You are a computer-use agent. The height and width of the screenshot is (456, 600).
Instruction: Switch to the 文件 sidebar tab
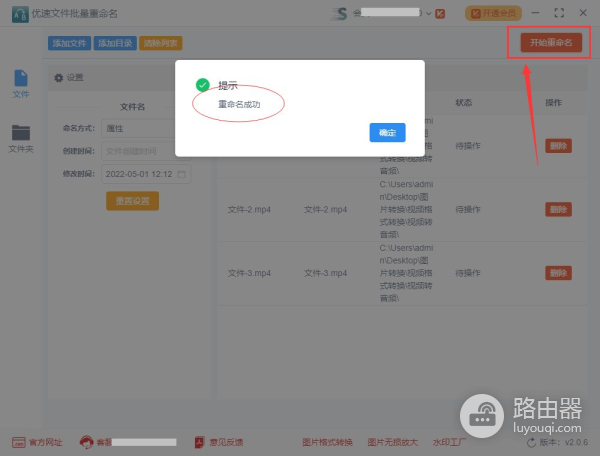click(21, 84)
